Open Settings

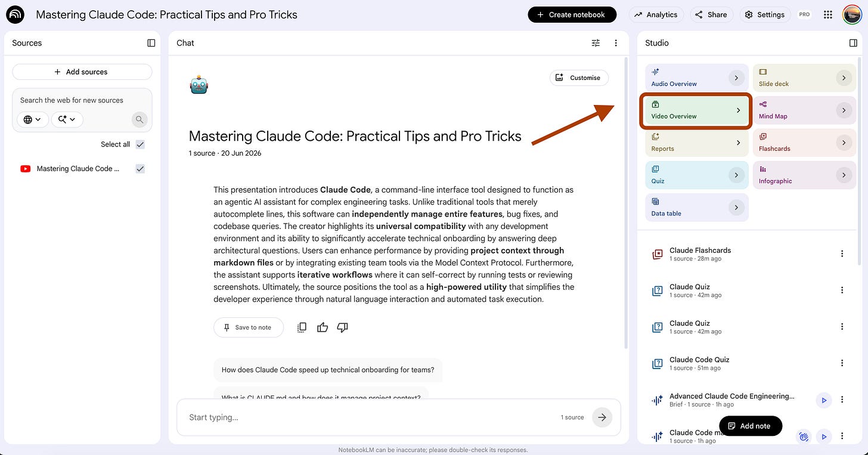[765, 15]
